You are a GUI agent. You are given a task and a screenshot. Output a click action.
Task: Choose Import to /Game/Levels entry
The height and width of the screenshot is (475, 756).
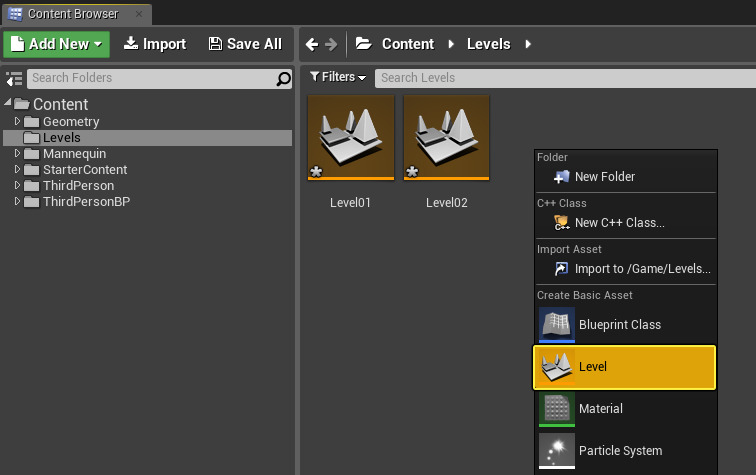625,269
